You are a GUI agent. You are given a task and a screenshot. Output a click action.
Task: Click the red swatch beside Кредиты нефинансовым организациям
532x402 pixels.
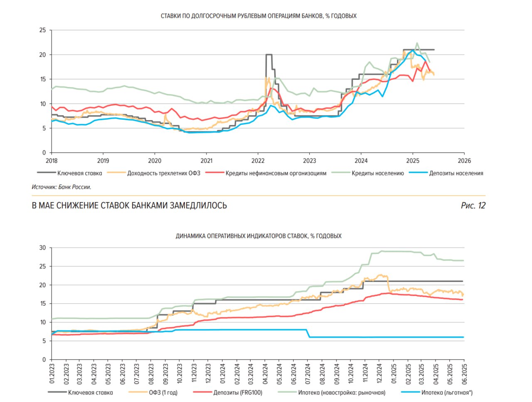pyautogui.click(x=214, y=173)
